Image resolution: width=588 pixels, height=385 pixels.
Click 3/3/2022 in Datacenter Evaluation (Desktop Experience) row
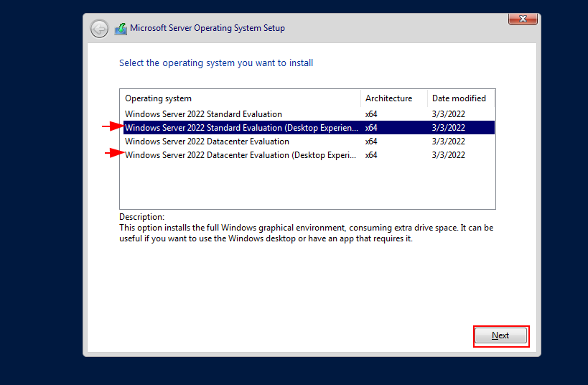tap(448, 155)
